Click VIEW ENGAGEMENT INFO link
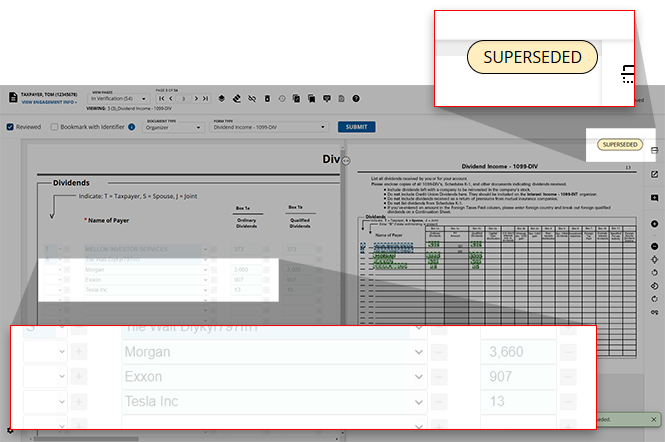 49,102
